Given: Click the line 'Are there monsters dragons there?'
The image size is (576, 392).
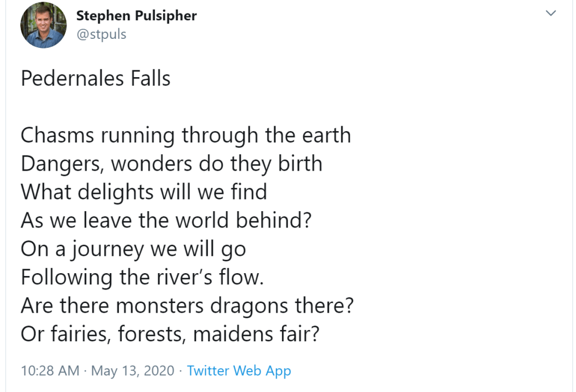Looking at the screenshot, I should pyautogui.click(x=187, y=305).
